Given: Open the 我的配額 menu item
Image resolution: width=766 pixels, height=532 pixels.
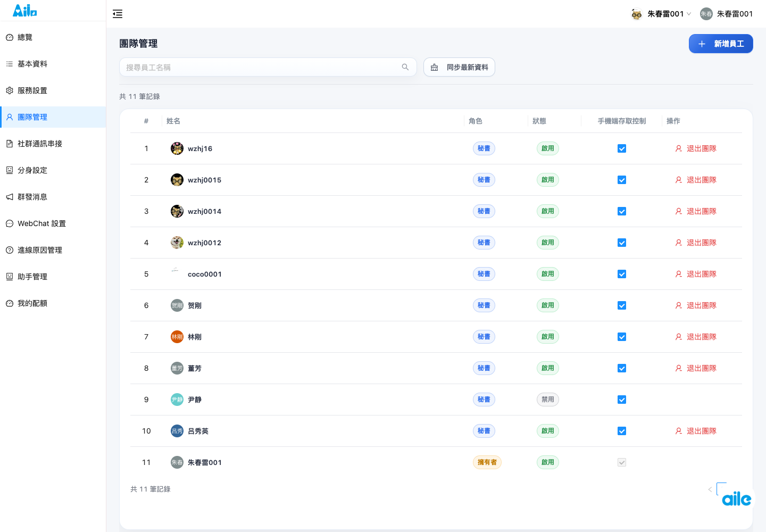Looking at the screenshot, I should (53, 303).
